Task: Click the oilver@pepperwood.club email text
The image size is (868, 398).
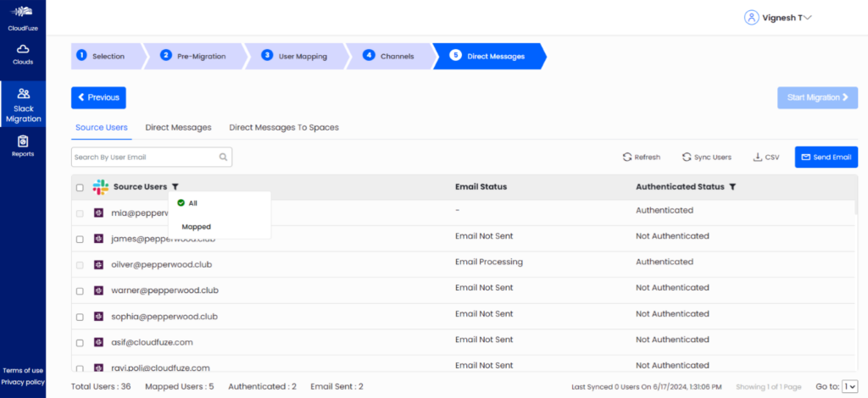Action: [x=162, y=265]
